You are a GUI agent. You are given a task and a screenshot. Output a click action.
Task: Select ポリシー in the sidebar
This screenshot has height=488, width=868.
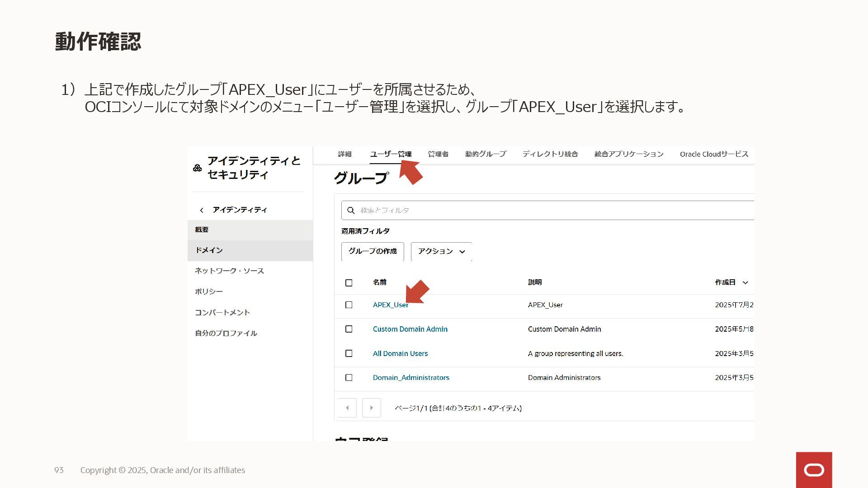(209, 292)
